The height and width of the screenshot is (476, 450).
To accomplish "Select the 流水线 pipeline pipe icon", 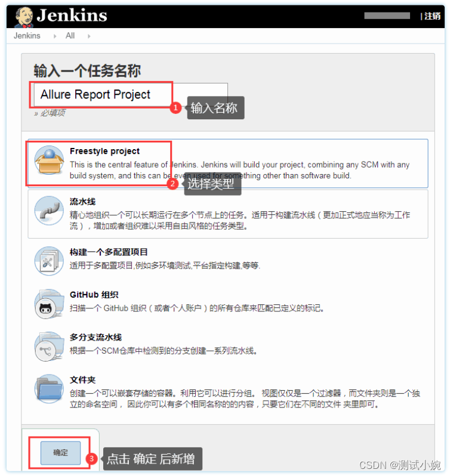I will tap(49, 211).
